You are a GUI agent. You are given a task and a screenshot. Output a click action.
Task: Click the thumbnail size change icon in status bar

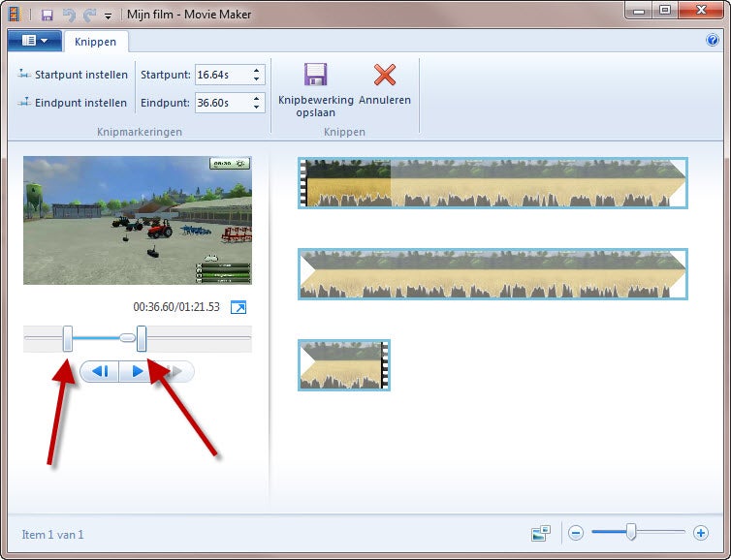[541, 533]
